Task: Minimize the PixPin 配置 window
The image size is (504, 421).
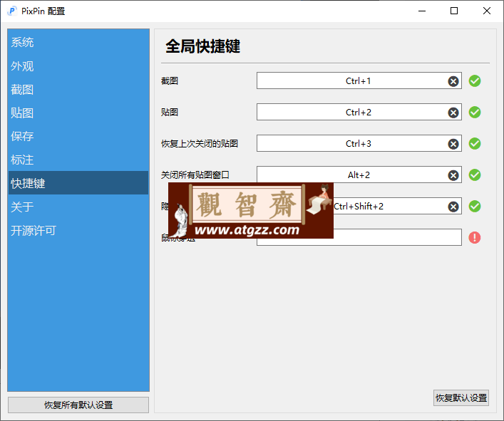Action: point(422,11)
